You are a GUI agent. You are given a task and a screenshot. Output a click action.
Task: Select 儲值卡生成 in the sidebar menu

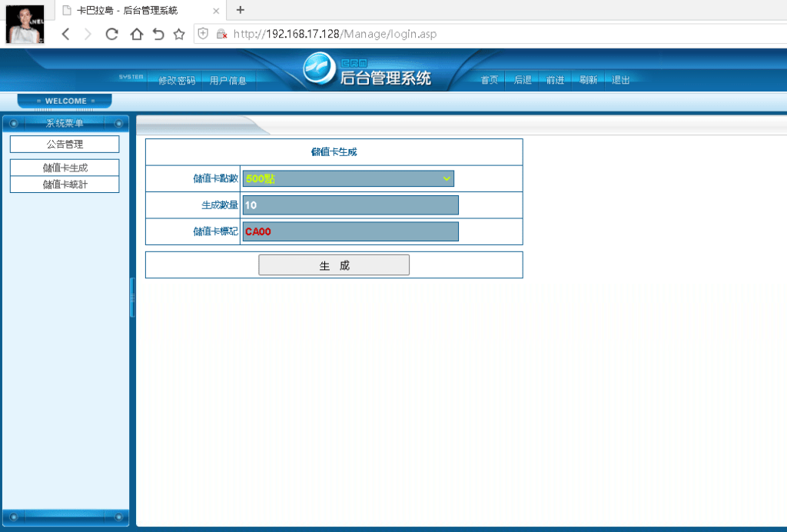[x=65, y=168]
